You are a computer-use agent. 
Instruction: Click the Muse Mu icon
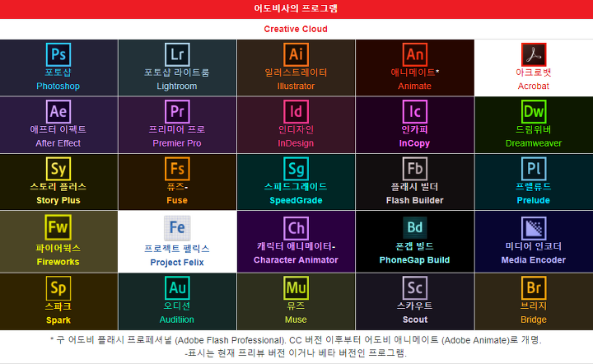[x=296, y=288]
